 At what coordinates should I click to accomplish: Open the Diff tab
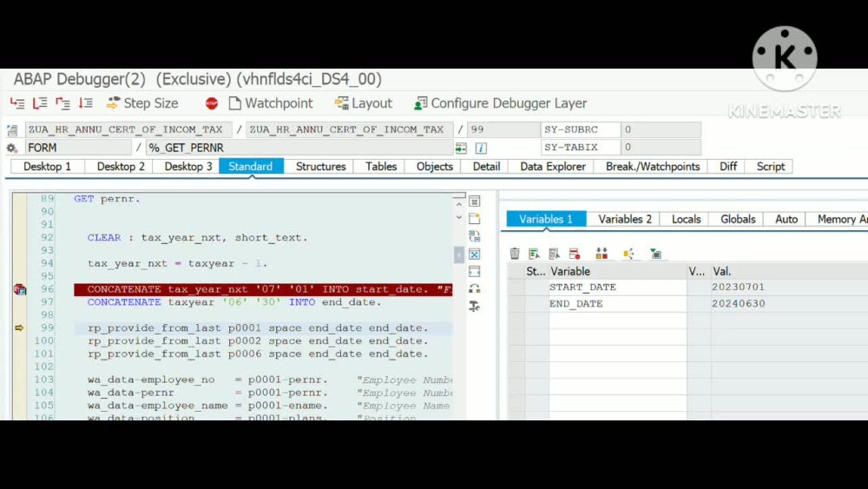pos(728,166)
